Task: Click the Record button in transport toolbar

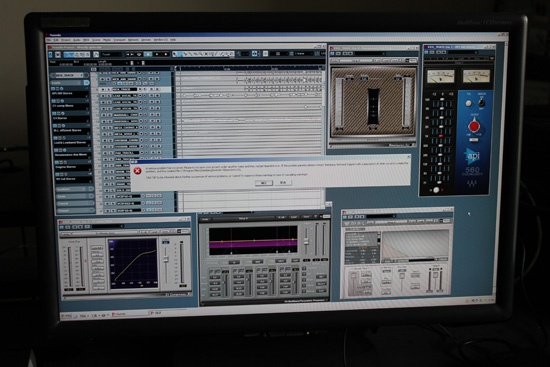Action: 166,54
